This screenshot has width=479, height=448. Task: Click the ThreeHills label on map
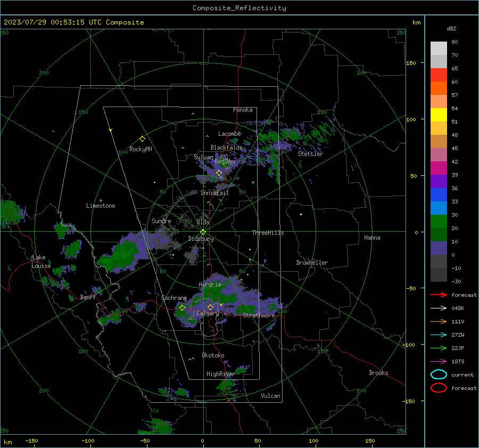268,233
